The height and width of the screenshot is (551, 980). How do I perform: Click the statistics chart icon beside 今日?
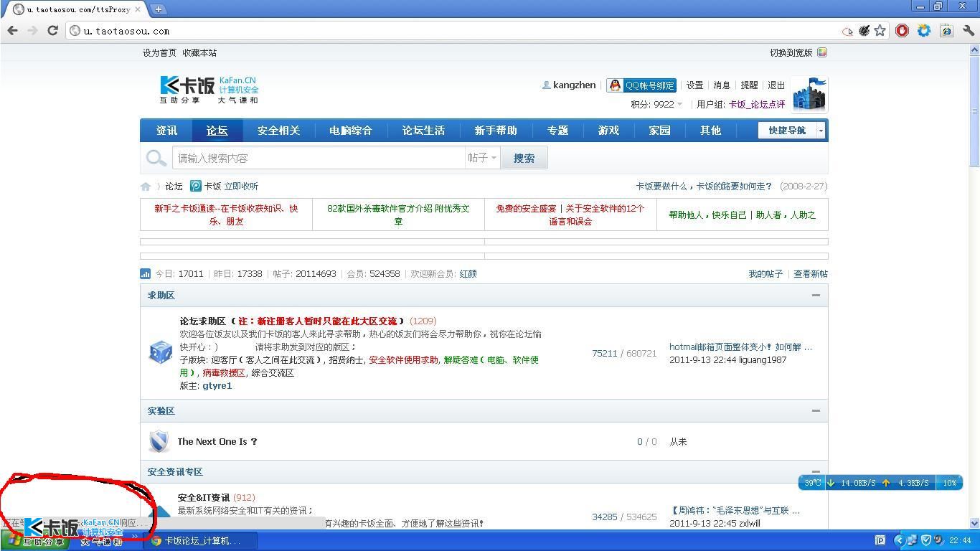point(145,273)
